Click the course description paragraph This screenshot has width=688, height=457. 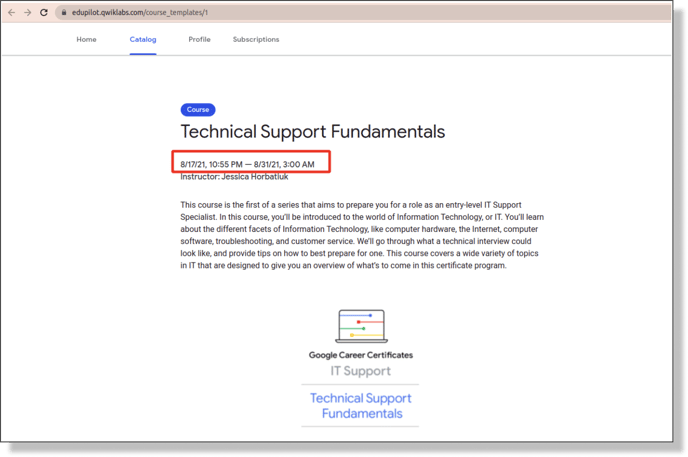360,235
